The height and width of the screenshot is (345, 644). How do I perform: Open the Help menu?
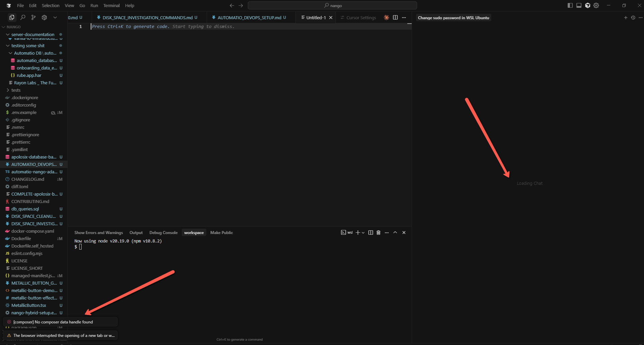pos(130,5)
